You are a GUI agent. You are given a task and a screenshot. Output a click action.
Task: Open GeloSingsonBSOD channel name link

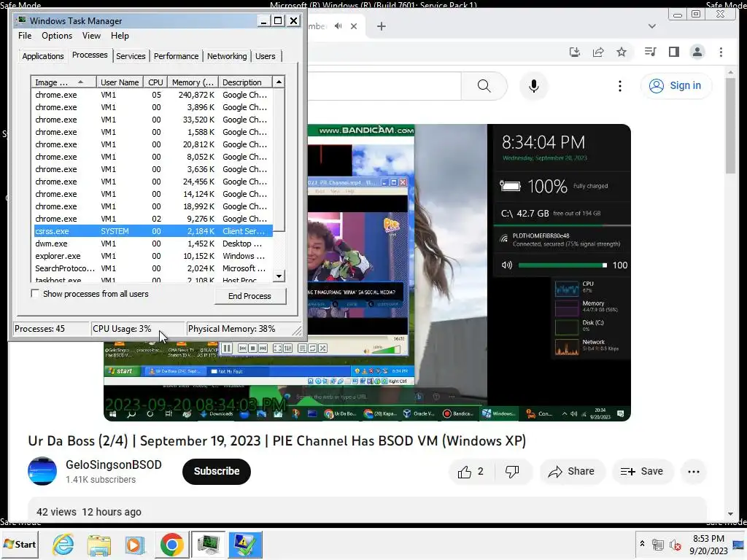(x=113, y=464)
